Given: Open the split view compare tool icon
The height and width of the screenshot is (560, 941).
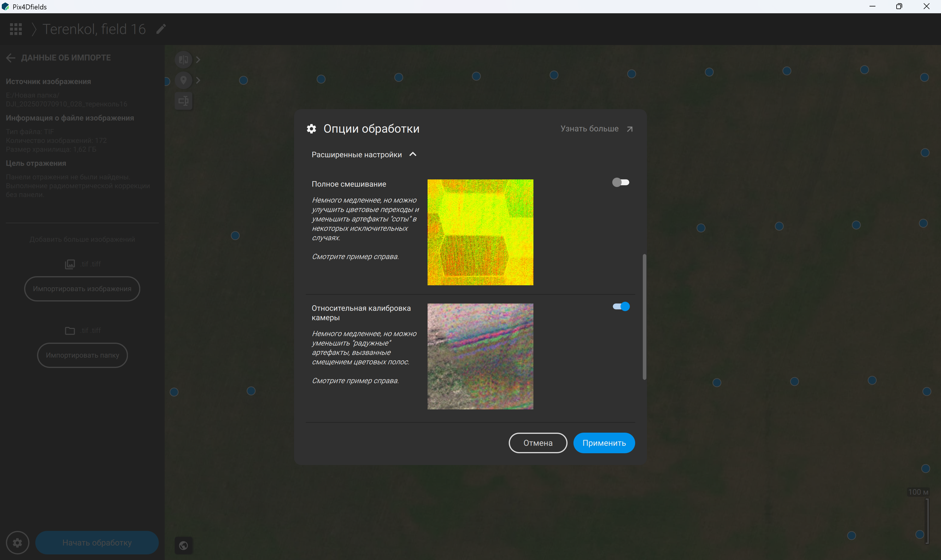Looking at the screenshot, I should tap(183, 60).
